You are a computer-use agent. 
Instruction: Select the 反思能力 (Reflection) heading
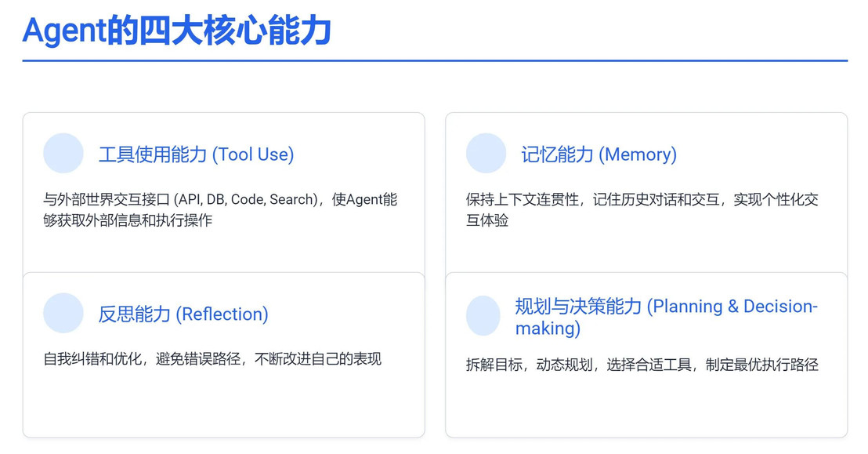(x=183, y=314)
